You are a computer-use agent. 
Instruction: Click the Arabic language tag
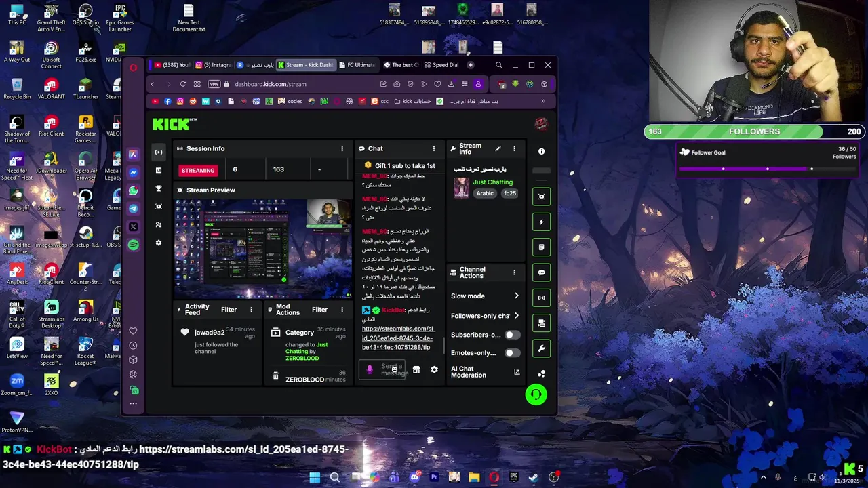[x=485, y=193]
